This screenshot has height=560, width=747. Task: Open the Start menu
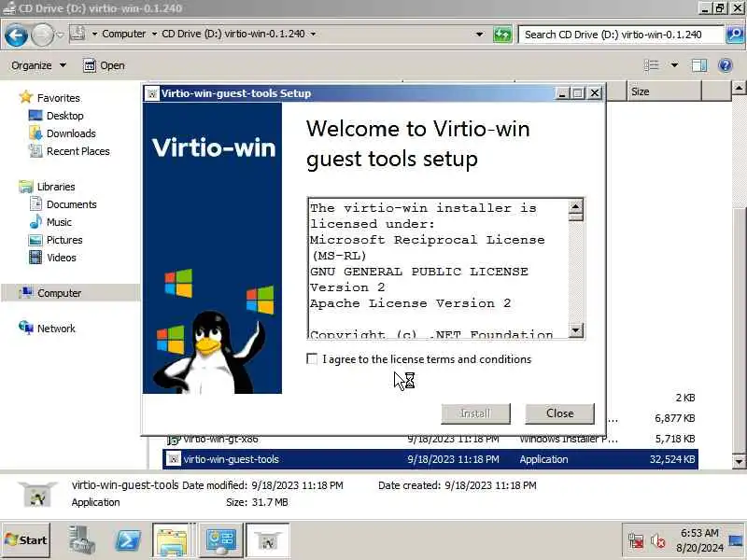coord(26,540)
